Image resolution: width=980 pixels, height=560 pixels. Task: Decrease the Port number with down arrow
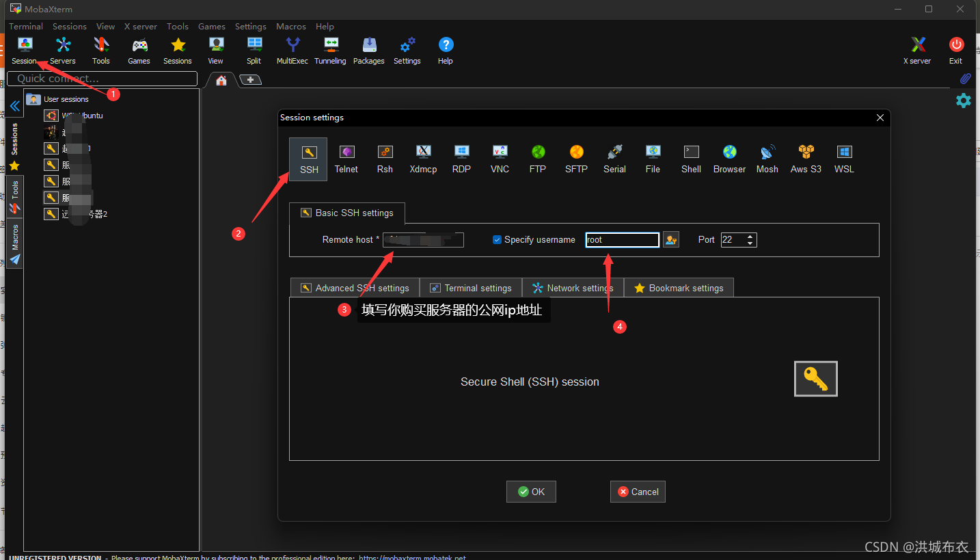click(x=750, y=243)
